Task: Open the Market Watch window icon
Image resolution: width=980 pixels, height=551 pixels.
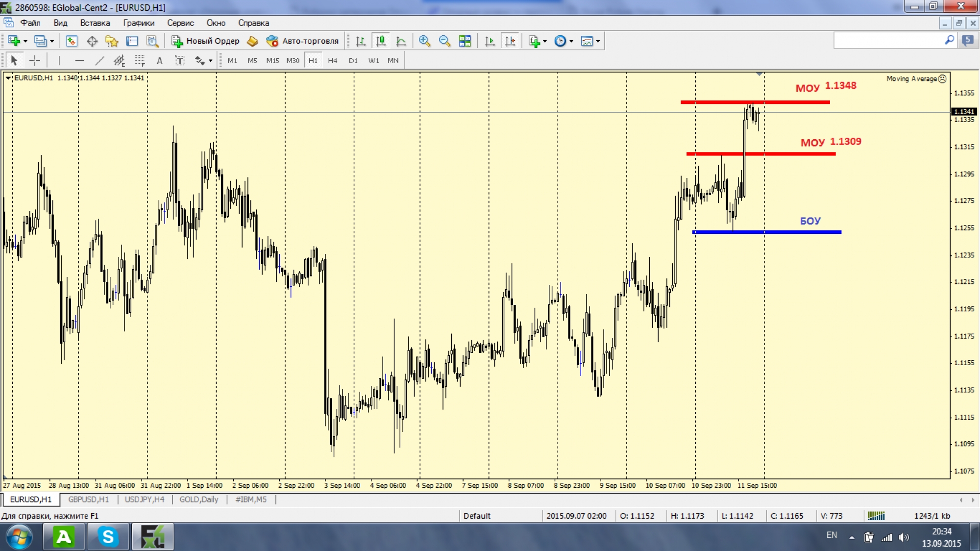Action: [x=72, y=41]
